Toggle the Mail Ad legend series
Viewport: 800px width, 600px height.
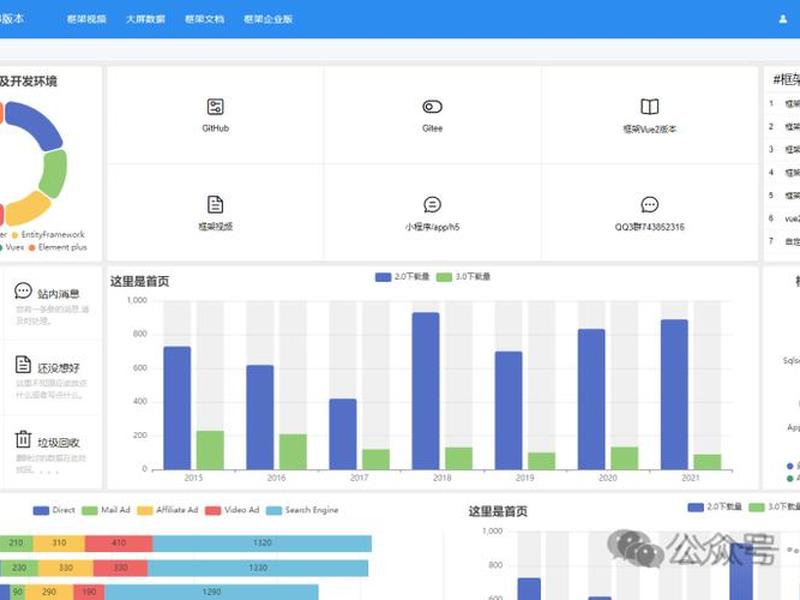pos(106,510)
